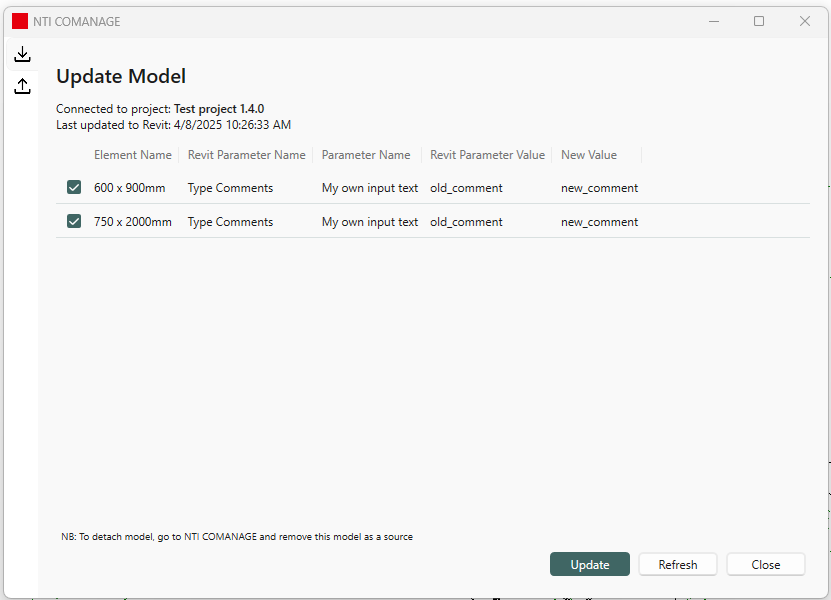Select the 600 x 900mm element name

(130, 188)
